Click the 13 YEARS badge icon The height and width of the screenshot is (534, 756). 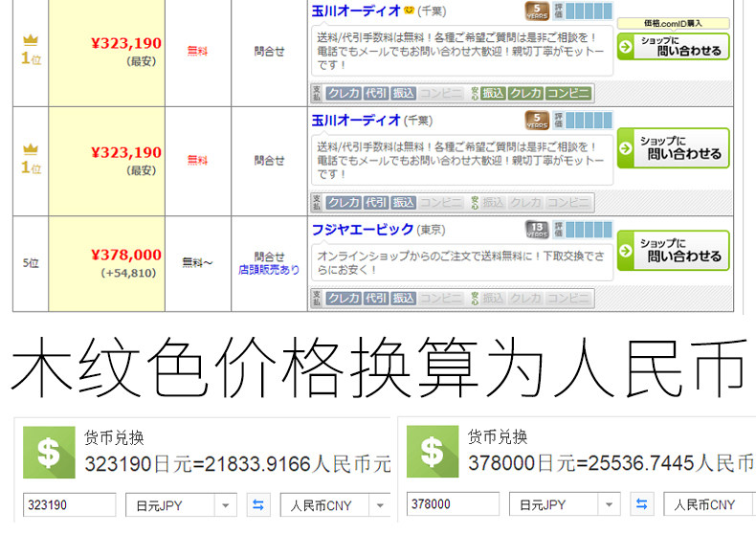(x=537, y=230)
